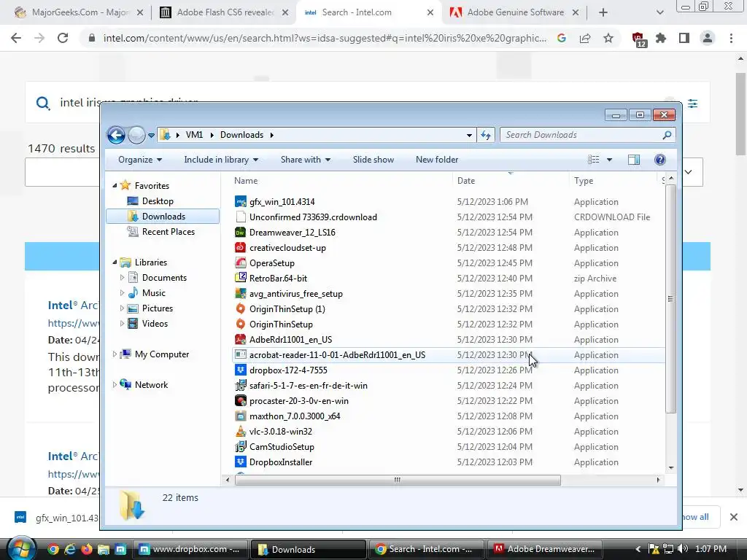Select Recent Places in Favorites

pos(168,232)
